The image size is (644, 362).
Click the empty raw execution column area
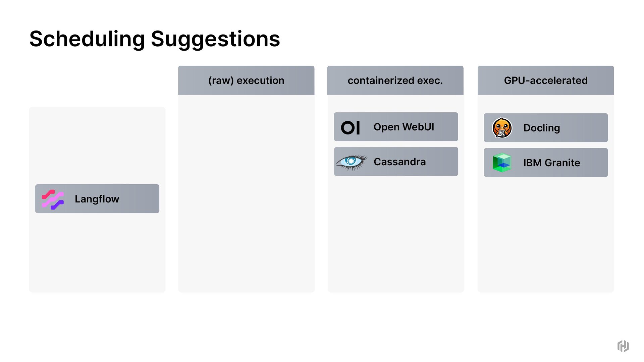[x=246, y=193]
